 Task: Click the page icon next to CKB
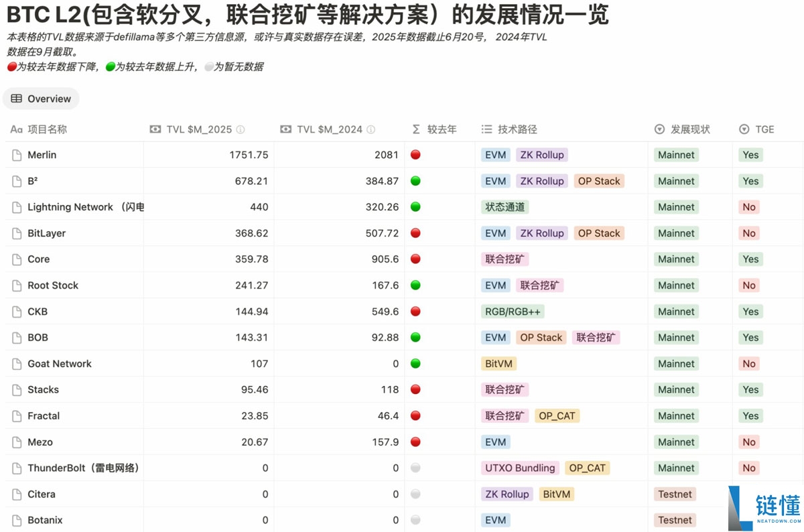coord(16,312)
